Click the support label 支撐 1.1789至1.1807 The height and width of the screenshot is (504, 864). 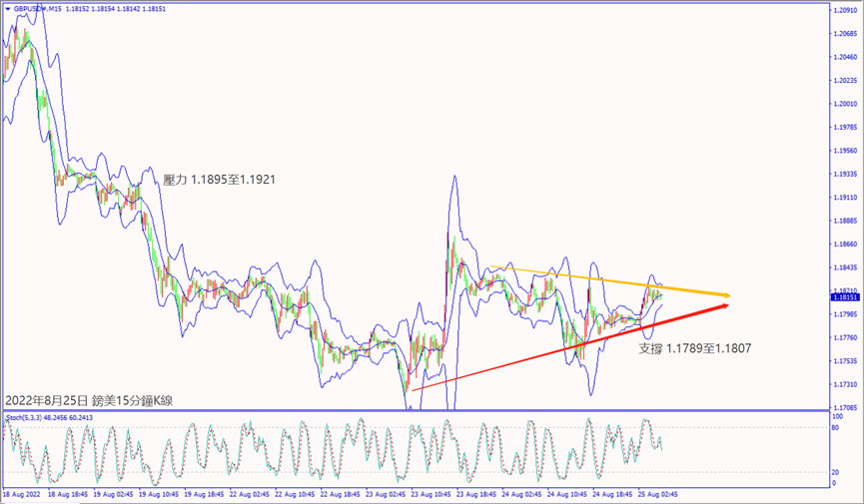693,347
